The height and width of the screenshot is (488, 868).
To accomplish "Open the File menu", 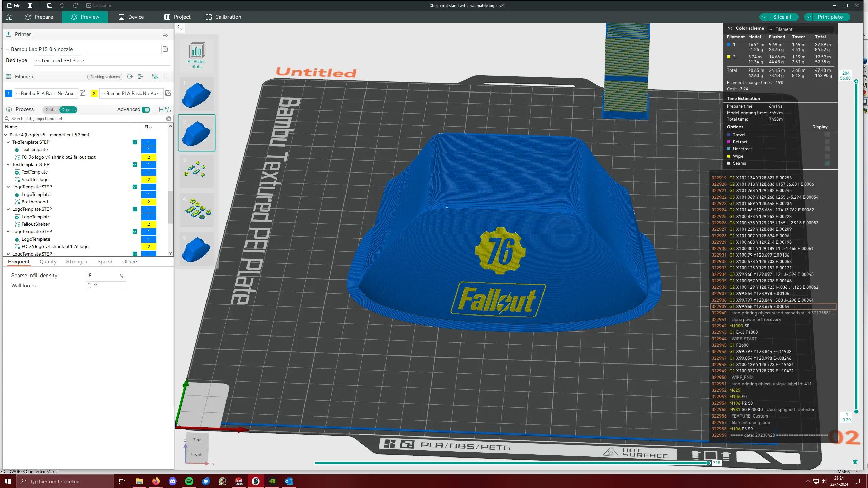I will [14, 6].
